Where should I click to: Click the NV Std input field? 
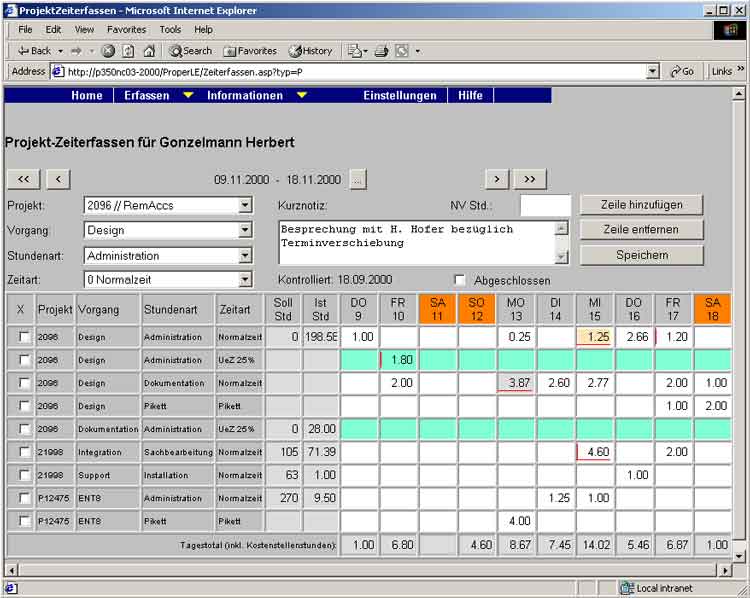pyautogui.click(x=546, y=205)
